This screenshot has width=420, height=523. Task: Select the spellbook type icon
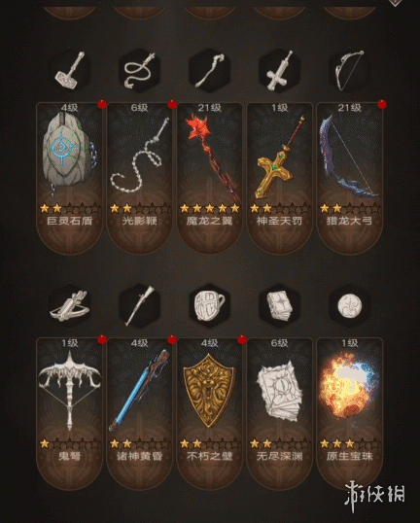[280, 306]
